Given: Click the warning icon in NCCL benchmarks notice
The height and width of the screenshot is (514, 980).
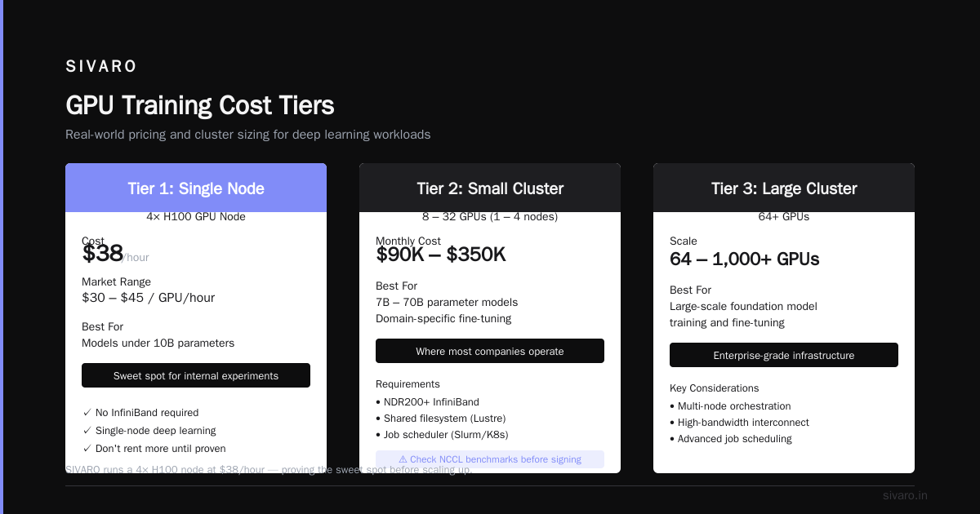Looking at the screenshot, I should click(x=403, y=459).
